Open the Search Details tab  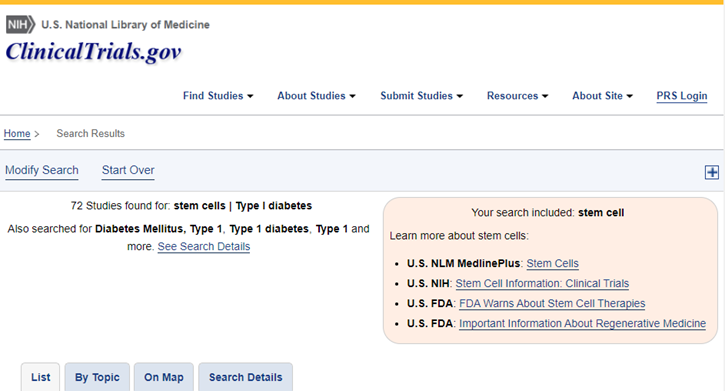(246, 377)
